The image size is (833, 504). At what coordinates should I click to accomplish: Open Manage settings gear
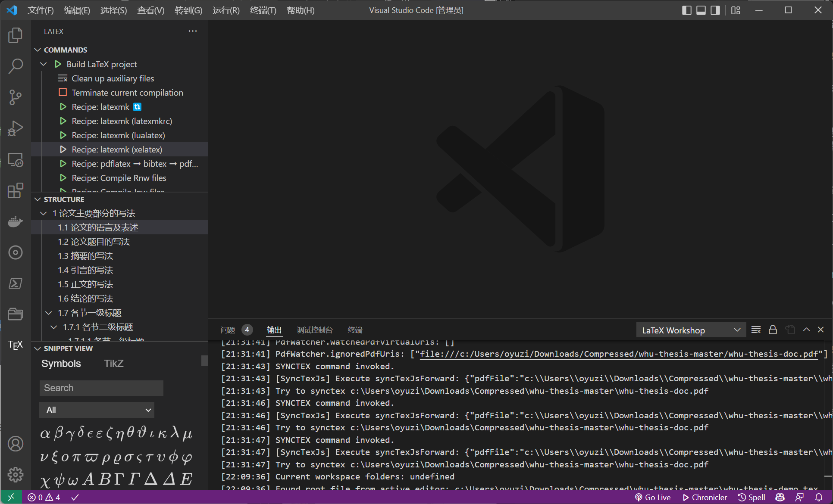pos(16,475)
